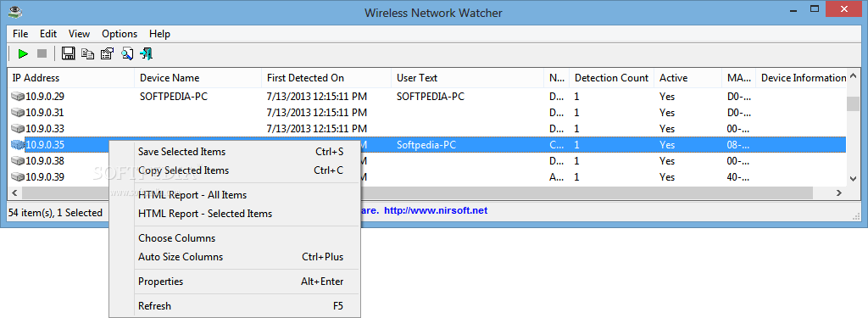Start scanning with the green play icon
Image resolution: width=868 pixels, height=318 pixels.
23,53
